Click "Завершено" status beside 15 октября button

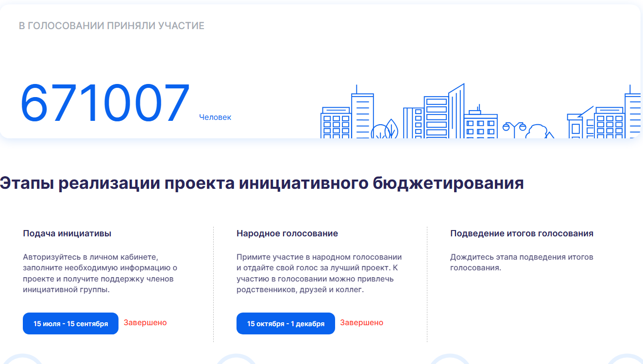[x=361, y=323]
